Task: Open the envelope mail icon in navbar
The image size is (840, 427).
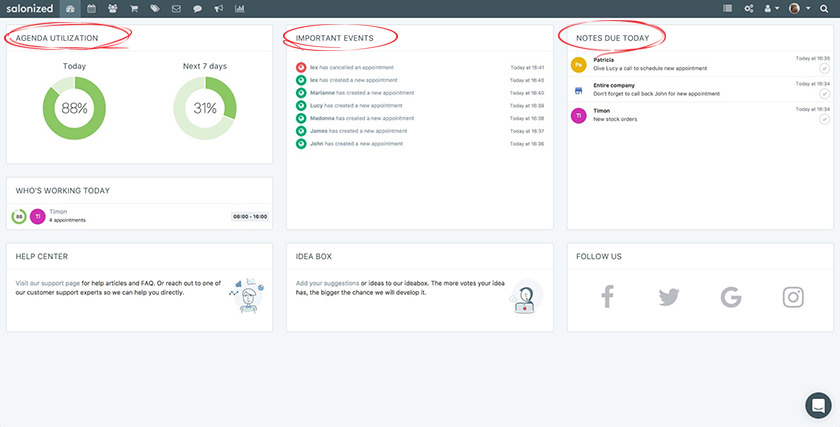Action: pyautogui.click(x=176, y=9)
